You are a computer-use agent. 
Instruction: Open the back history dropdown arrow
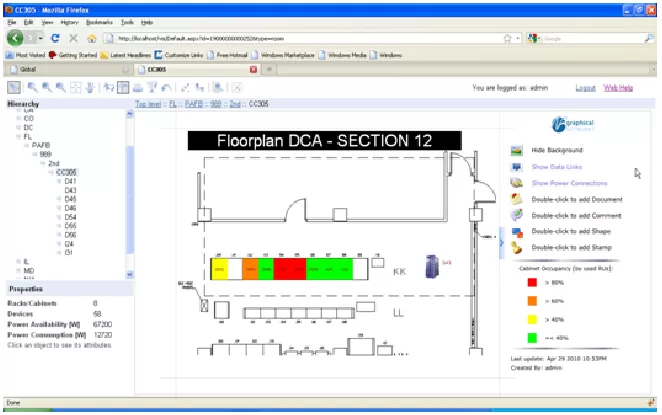point(41,38)
